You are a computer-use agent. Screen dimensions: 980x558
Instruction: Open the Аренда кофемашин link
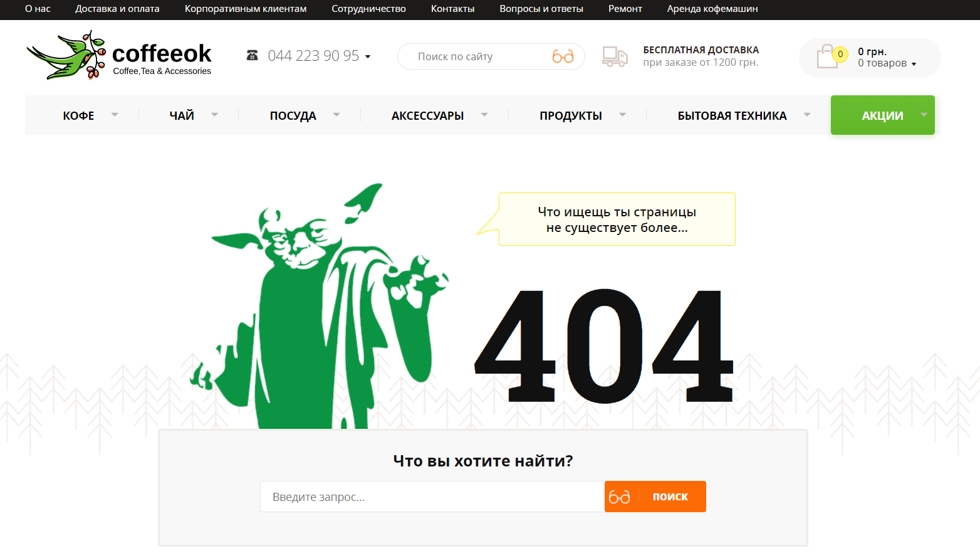click(712, 9)
